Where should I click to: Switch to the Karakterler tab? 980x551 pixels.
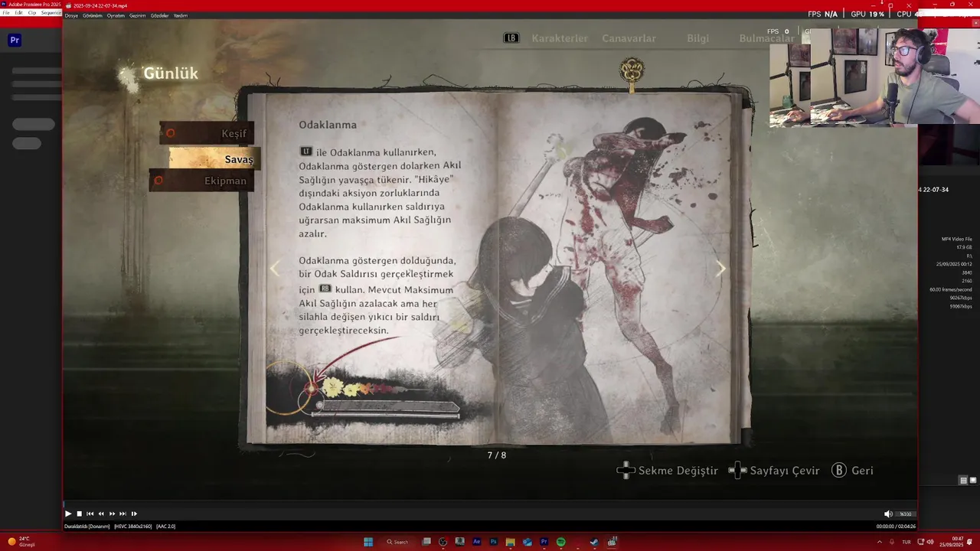coord(560,38)
